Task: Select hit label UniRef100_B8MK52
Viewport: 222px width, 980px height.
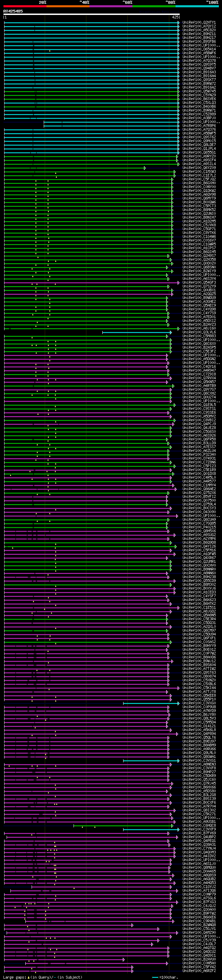Action: [199, 210]
